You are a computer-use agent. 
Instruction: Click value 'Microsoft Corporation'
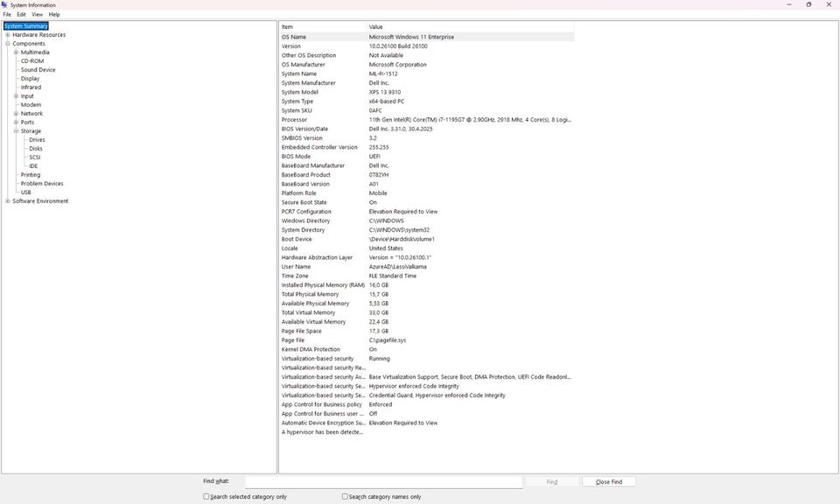click(397, 64)
